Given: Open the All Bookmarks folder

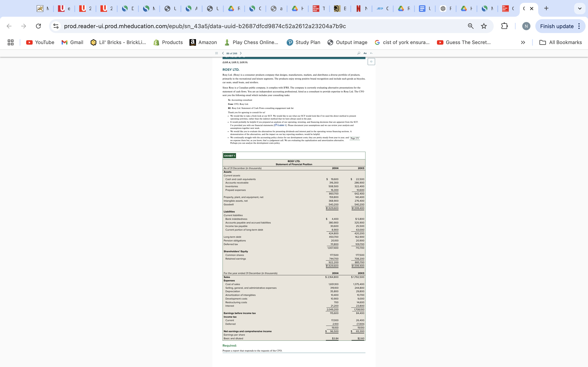Looking at the screenshot, I should coord(560,42).
